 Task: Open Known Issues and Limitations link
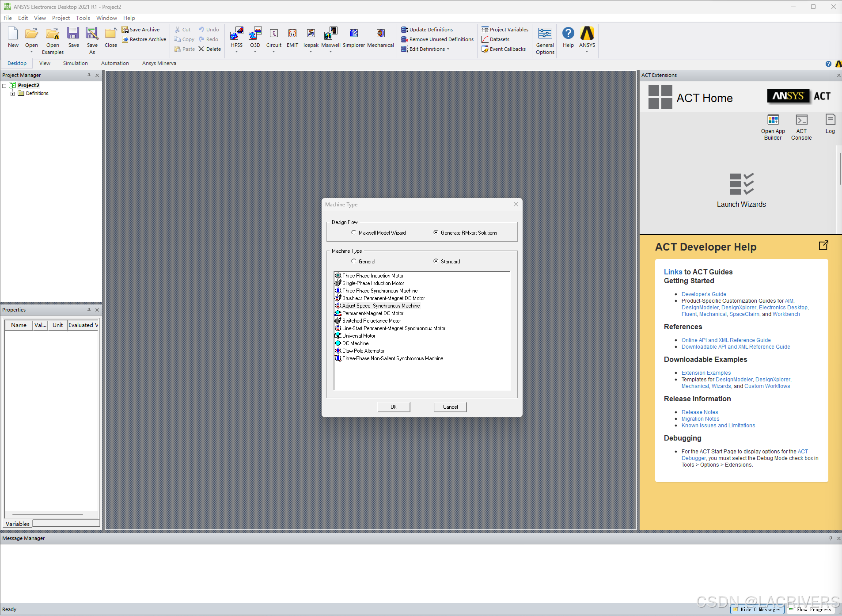tap(718, 425)
